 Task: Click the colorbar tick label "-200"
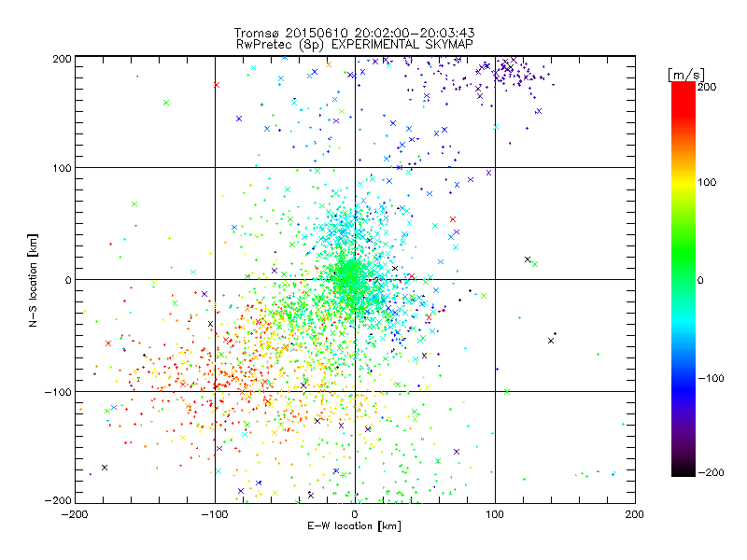point(711,472)
